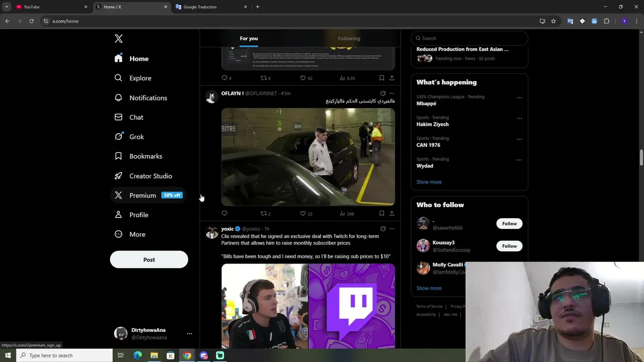Switch to the Google Traduction browser tab
Screen dimensions: 644x362
[x=210, y=7]
